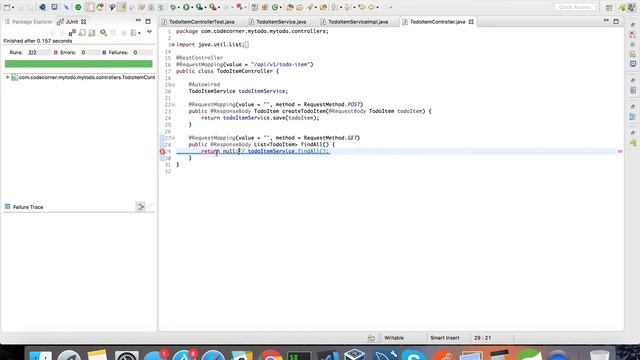
Task: Click the red-green relaunch toolbar icon
Action: [100, 7]
